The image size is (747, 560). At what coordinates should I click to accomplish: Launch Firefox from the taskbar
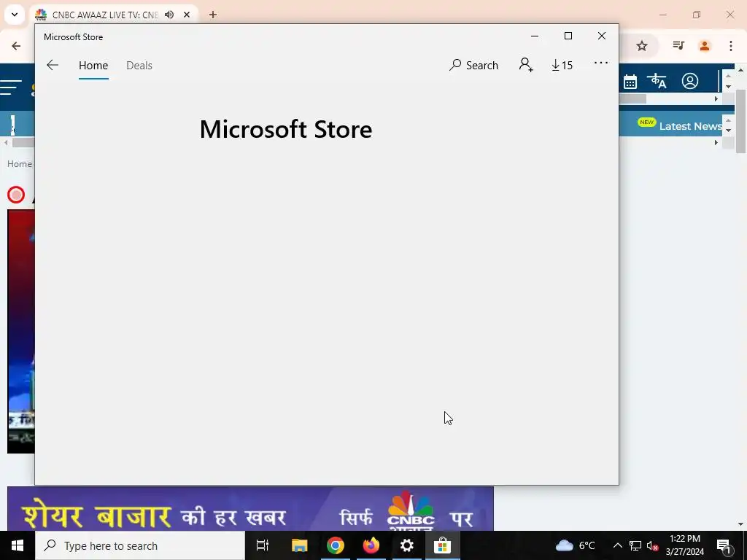pos(371,545)
